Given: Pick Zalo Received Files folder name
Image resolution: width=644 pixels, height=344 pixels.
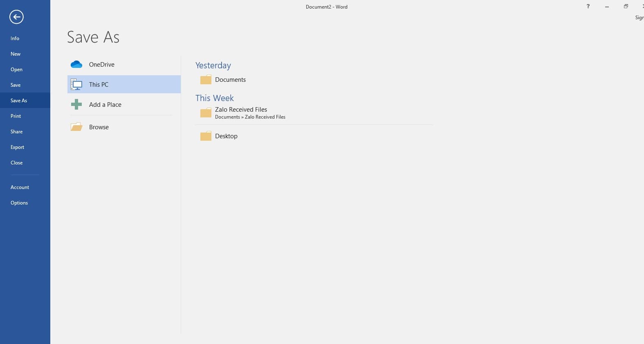Looking at the screenshot, I should click(x=241, y=110).
